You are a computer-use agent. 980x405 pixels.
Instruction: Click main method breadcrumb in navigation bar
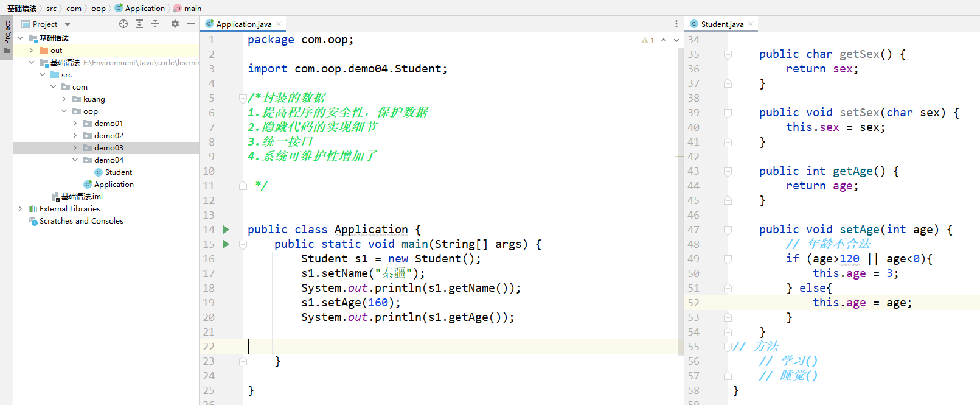pyautogui.click(x=187, y=8)
